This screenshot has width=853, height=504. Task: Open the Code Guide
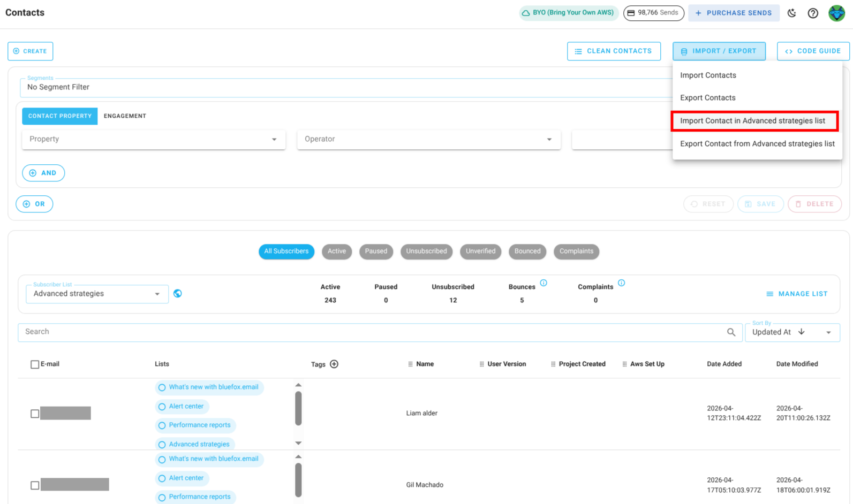click(813, 51)
